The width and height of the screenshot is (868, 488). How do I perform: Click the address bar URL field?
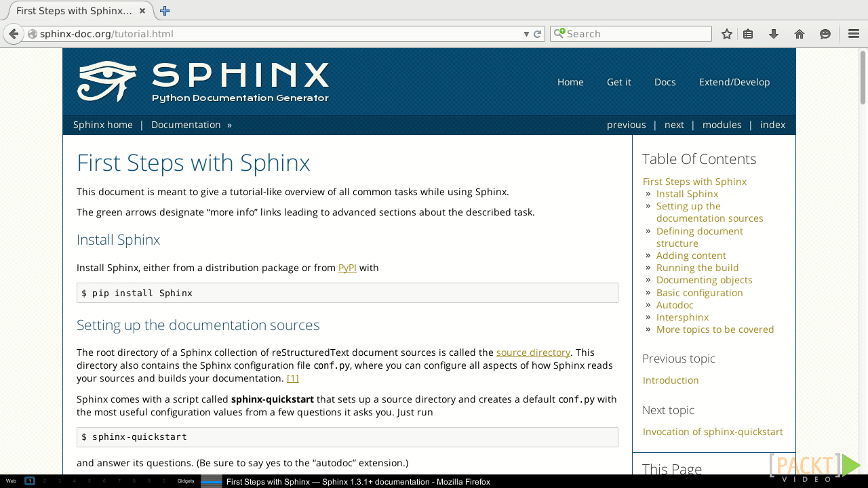coord(278,34)
